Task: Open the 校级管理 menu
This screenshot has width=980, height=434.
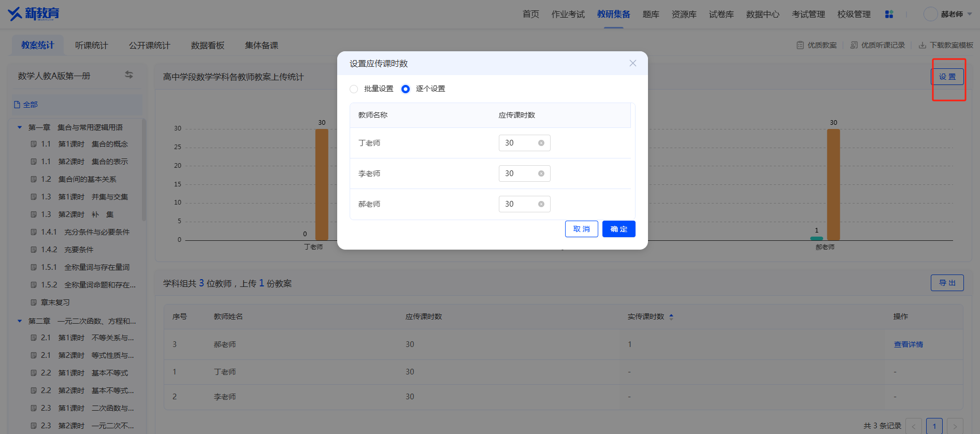Action: [854, 14]
